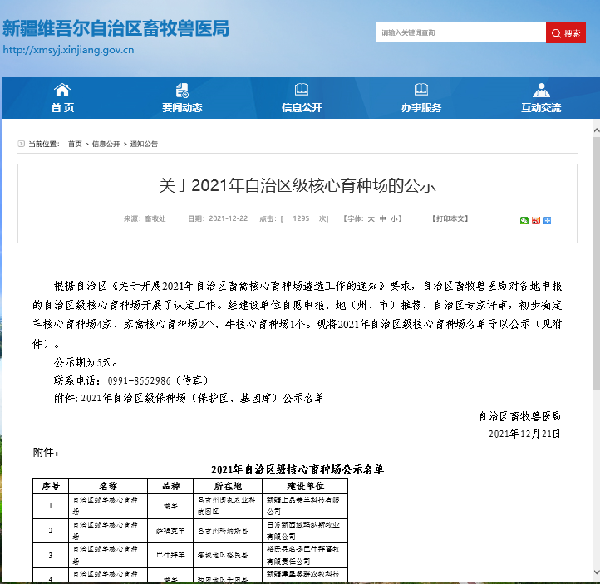Set font size to 大
Image resolution: width=600 pixels, height=584 pixels.
(371, 219)
